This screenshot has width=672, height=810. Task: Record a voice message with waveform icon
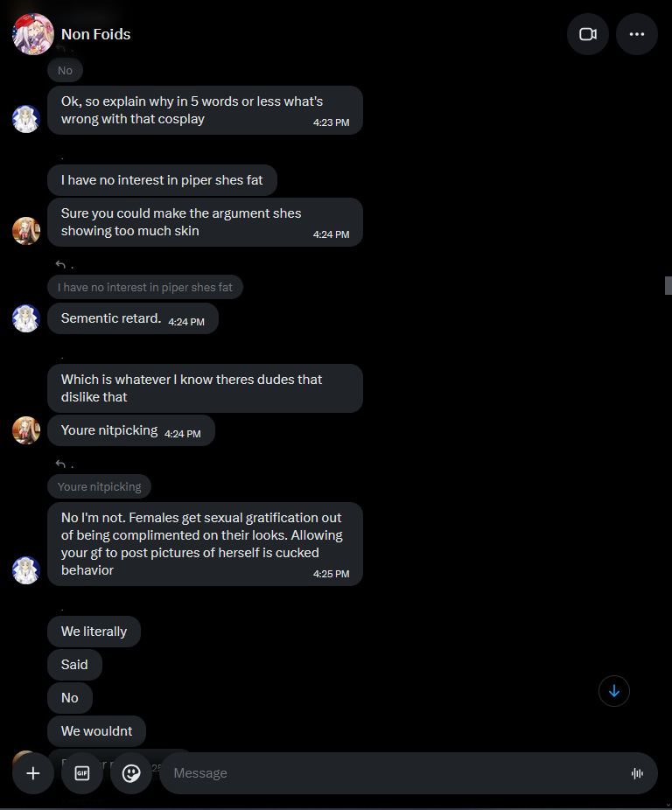click(x=637, y=773)
